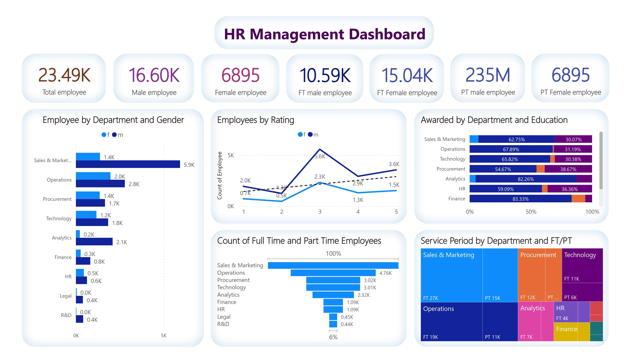Click the Technology 30.38% purple segment
630x364 pixels.
coord(574,159)
